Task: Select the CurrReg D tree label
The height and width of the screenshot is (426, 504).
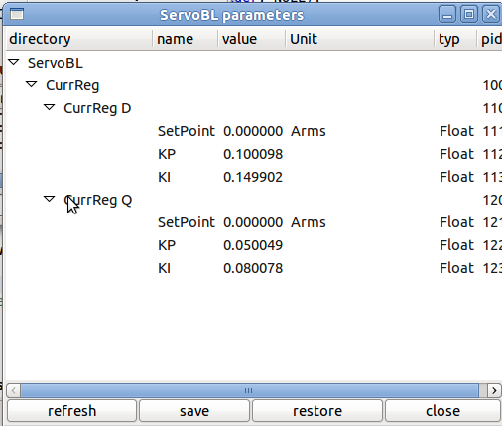Action: (x=97, y=108)
